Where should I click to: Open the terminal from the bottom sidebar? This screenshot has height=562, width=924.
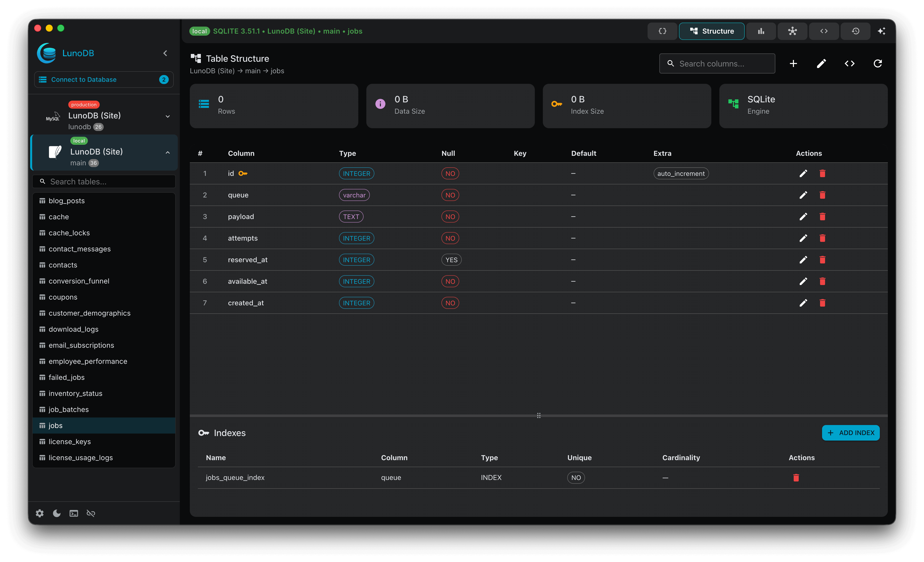[x=74, y=513]
